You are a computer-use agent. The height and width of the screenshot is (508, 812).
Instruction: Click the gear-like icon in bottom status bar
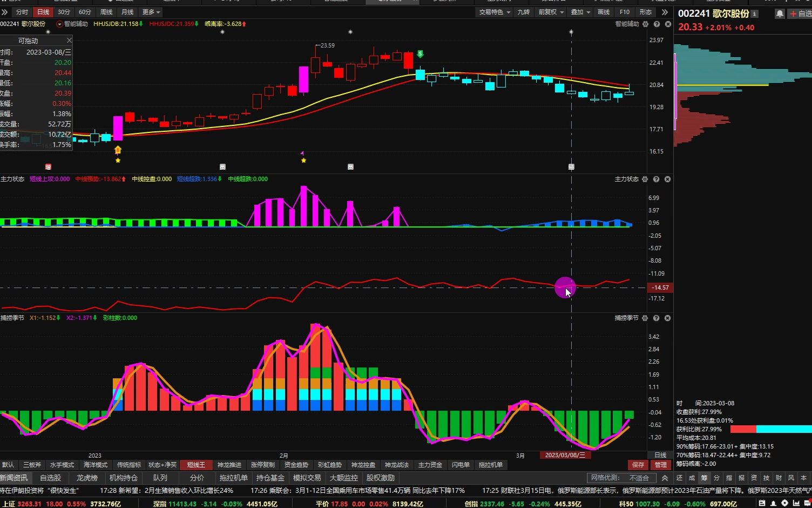click(784, 504)
